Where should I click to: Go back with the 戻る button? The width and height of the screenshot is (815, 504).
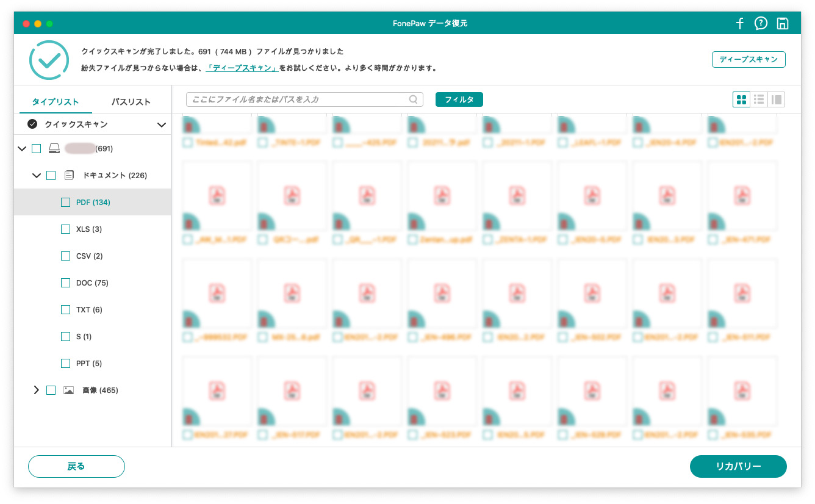(x=76, y=466)
